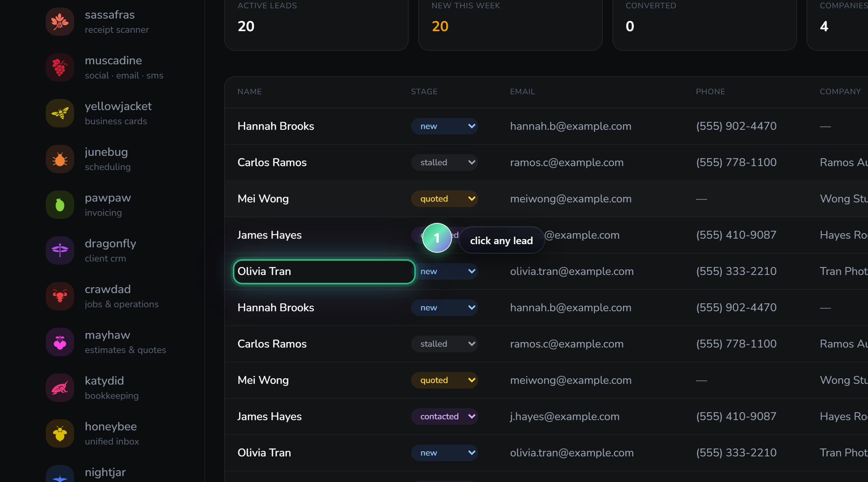
Task: Open the dragonfly client crm icon
Action: pos(60,250)
